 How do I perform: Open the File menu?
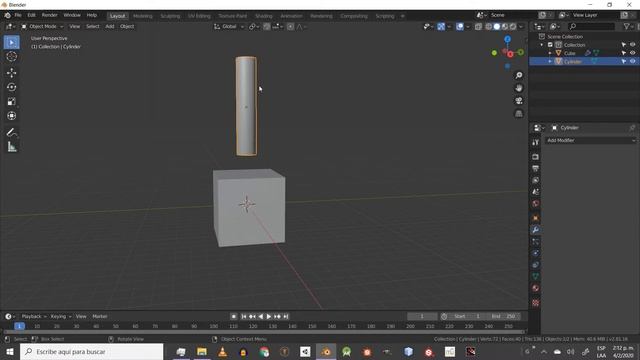coord(18,15)
